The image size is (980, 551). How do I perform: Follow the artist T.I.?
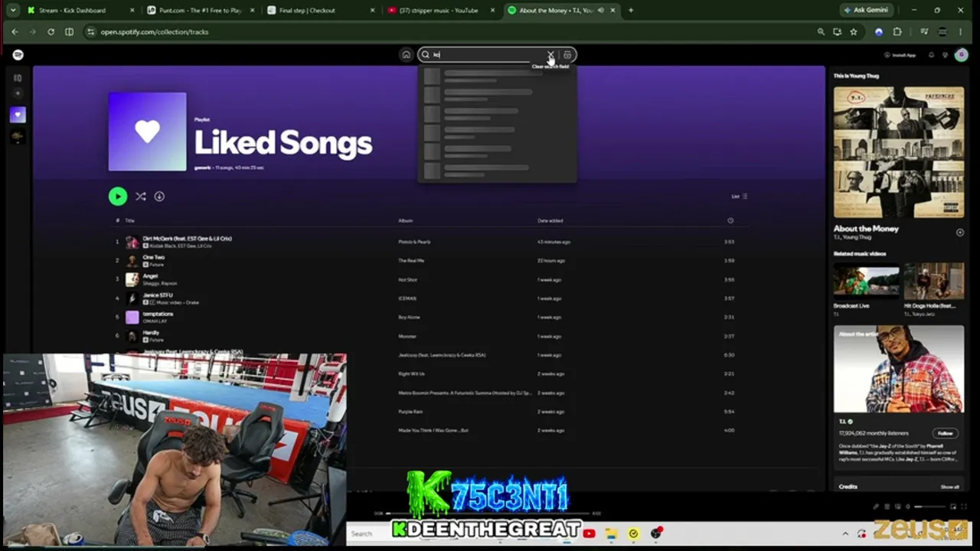(x=946, y=433)
